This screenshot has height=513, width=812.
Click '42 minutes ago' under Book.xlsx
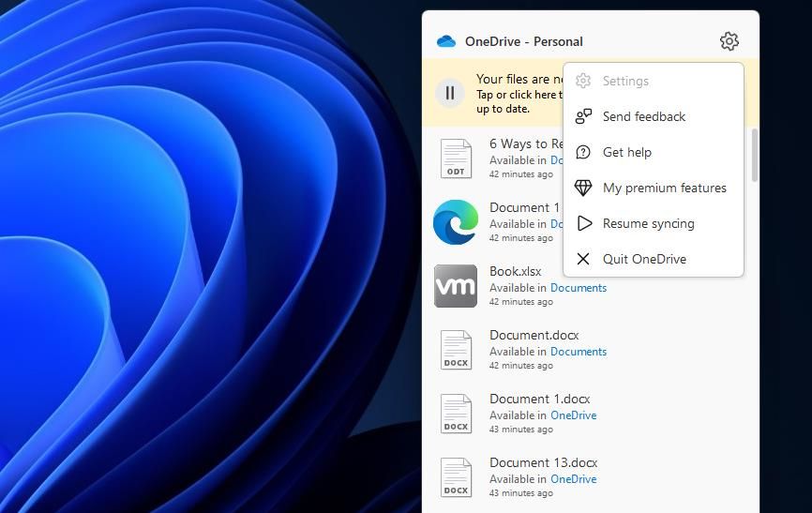(521, 302)
